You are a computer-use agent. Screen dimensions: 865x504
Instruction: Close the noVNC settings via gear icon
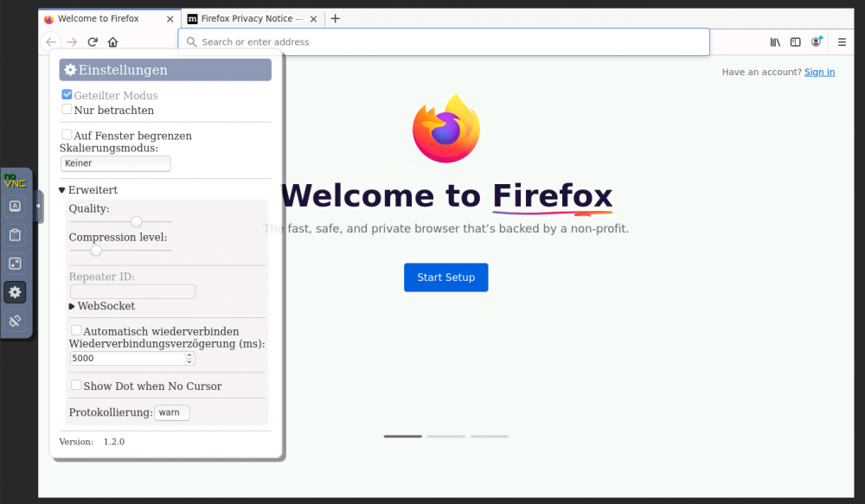pos(15,292)
